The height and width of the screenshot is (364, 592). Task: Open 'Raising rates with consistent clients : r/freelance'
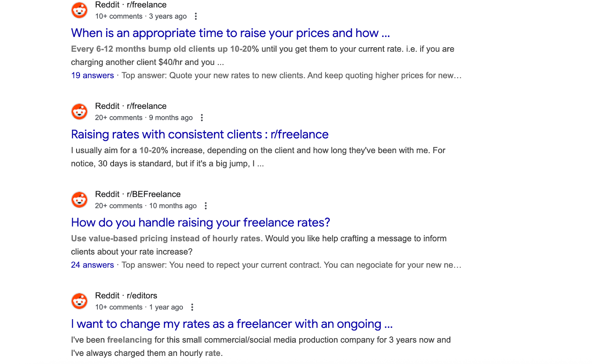199,134
